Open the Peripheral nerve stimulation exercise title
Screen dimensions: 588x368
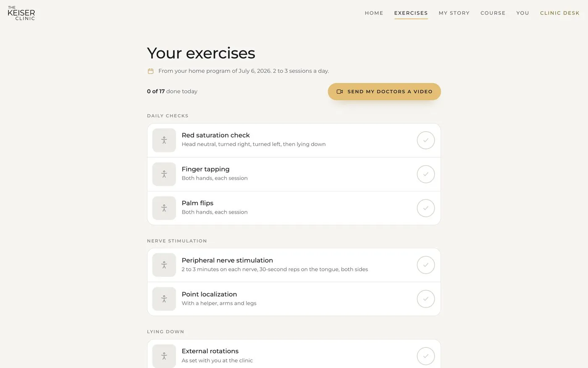tap(227, 260)
